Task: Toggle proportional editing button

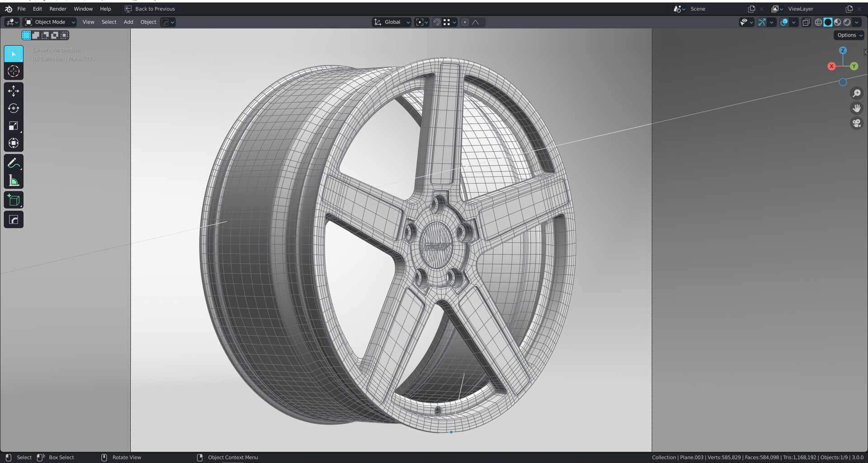Action: tap(465, 22)
